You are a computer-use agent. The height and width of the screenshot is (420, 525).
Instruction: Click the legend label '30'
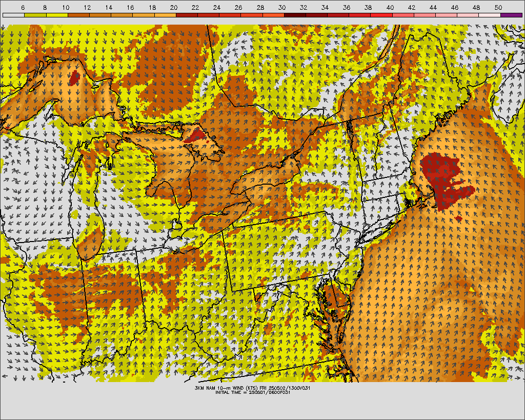[x=282, y=7]
